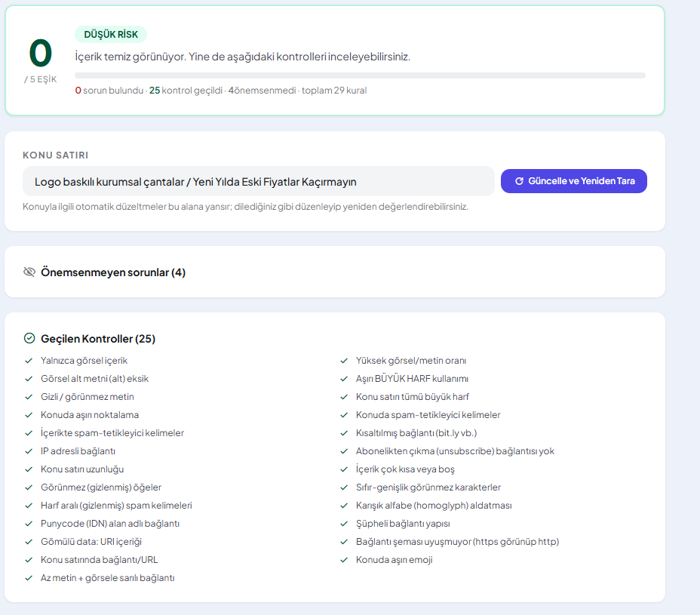This screenshot has width=700, height=615.
Task: Click the 'Gömülü data: URI içeriği' label
Action: [91, 541]
